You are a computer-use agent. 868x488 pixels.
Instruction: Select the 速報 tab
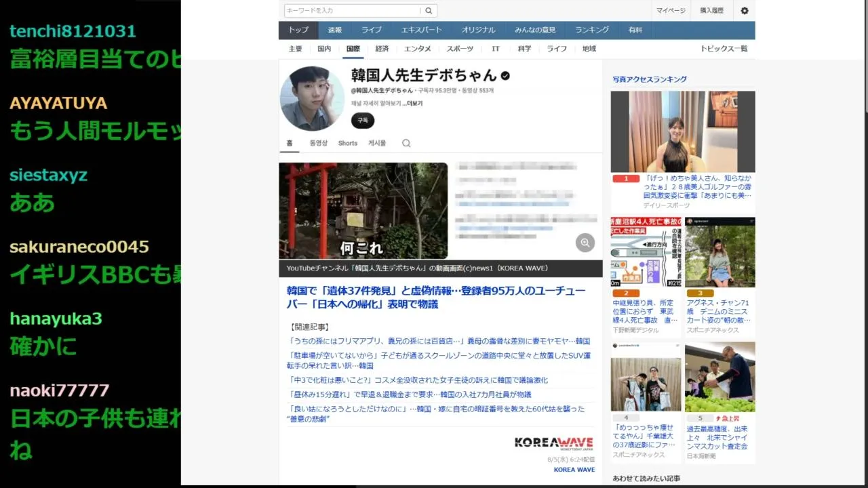[x=335, y=30]
